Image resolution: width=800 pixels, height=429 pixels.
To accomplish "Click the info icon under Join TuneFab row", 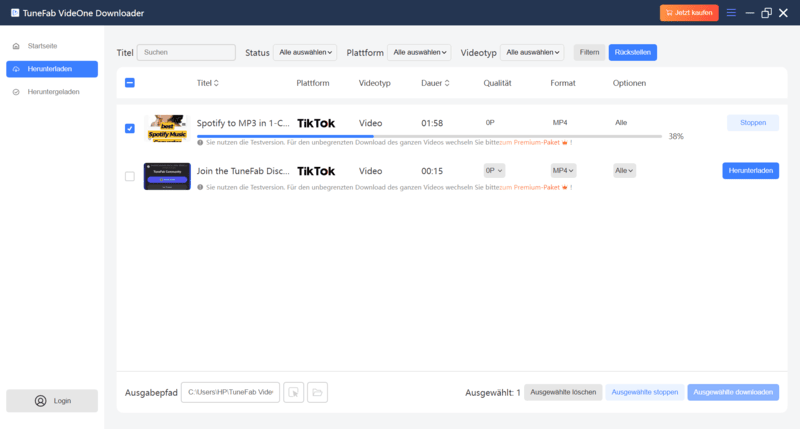I will pyautogui.click(x=200, y=188).
